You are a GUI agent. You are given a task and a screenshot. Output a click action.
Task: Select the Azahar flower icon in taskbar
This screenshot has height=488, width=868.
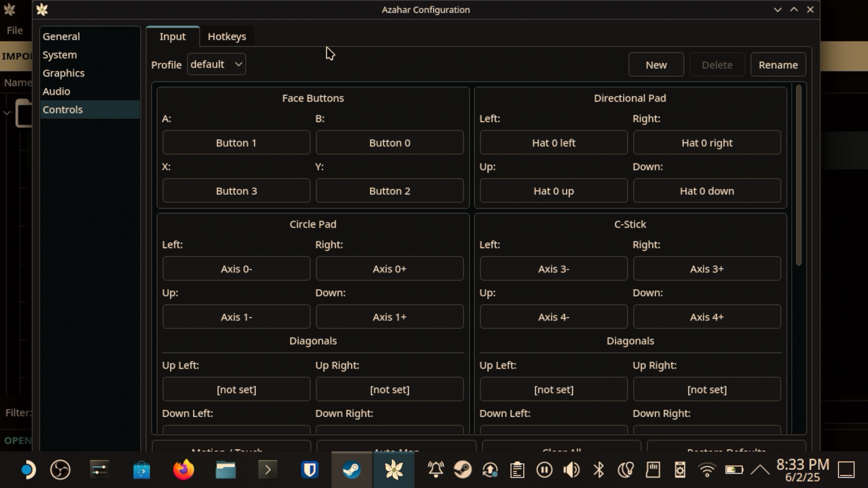[394, 470]
